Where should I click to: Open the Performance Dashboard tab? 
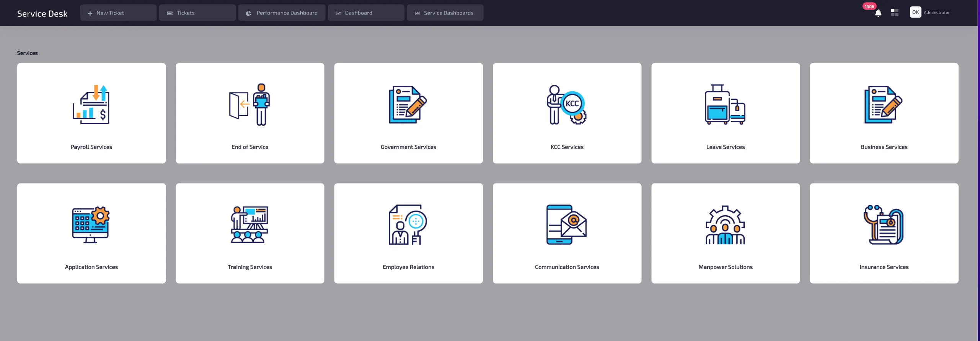(282, 13)
